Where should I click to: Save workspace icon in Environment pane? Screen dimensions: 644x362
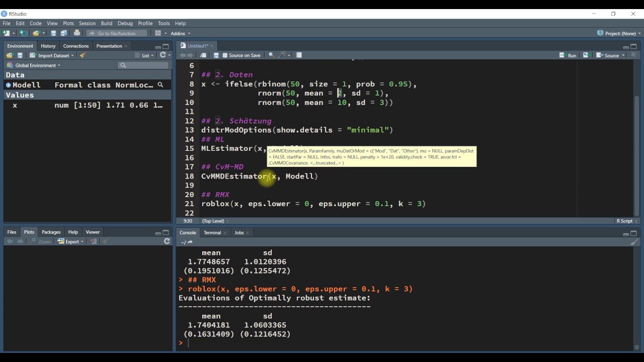20,55
